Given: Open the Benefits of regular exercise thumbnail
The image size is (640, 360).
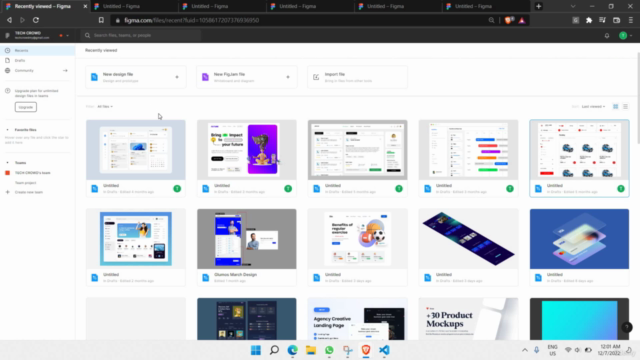Looking at the screenshot, I should click(357, 239).
